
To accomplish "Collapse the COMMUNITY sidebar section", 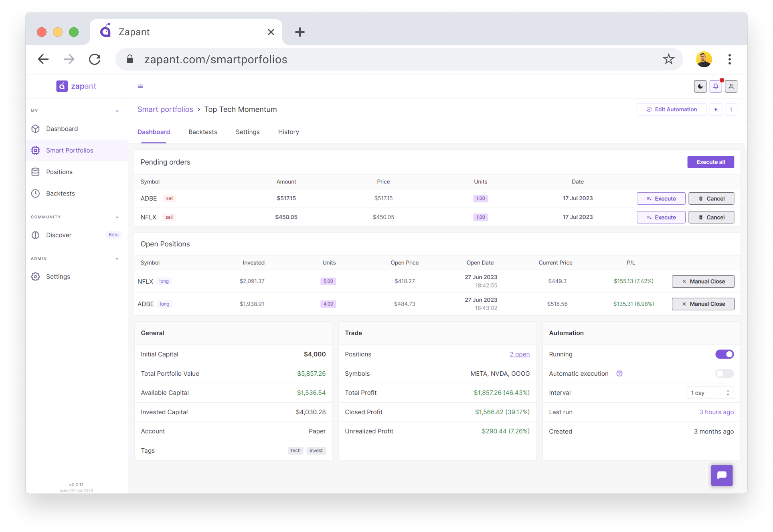I will [117, 217].
